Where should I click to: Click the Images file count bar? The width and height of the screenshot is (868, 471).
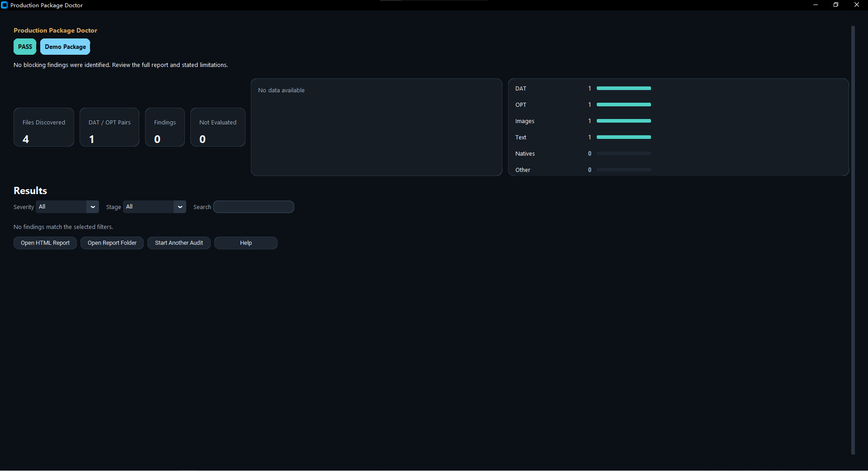click(x=624, y=121)
